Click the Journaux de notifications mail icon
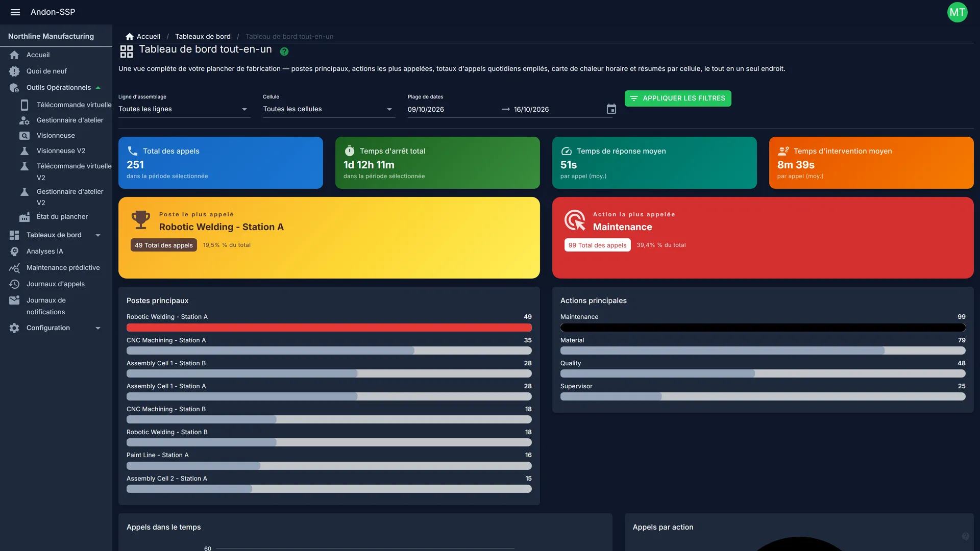The width and height of the screenshot is (980, 551). coord(14,300)
